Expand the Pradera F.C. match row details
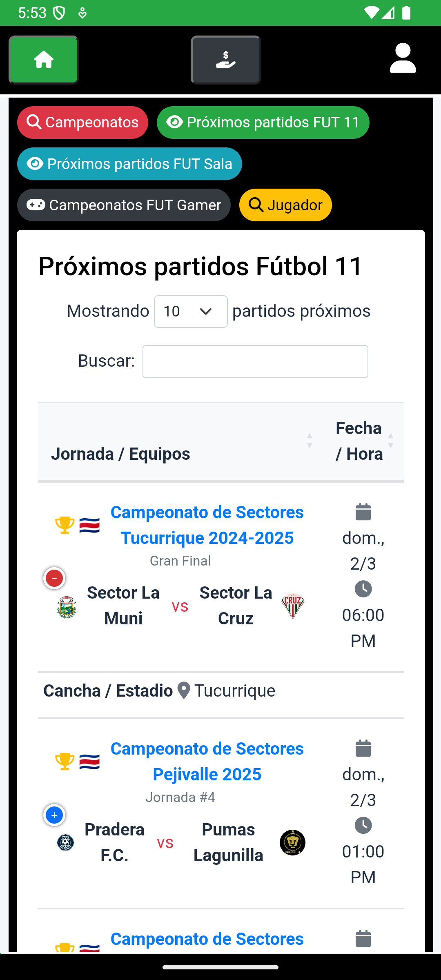 pyautogui.click(x=54, y=815)
